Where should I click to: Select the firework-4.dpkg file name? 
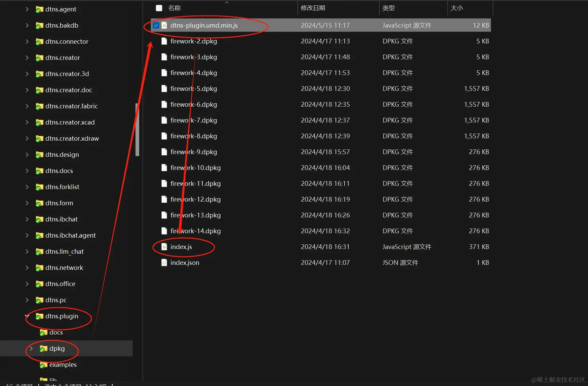194,73
